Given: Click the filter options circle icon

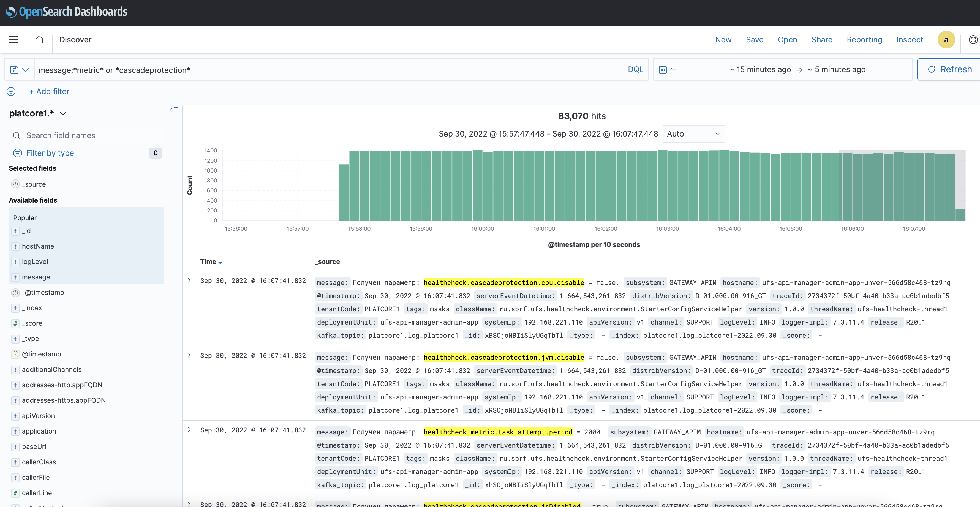Looking at the screenshot, I should tap(11, 91).
